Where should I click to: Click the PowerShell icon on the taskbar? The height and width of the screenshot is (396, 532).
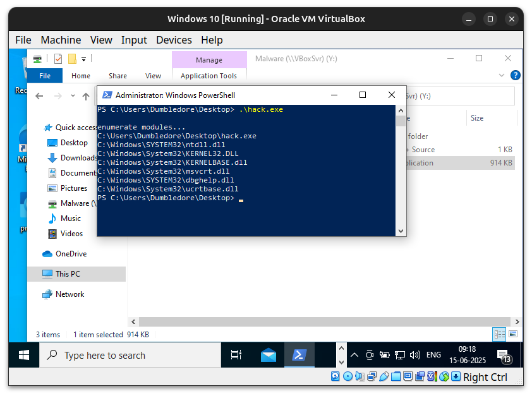click(299, 355)
